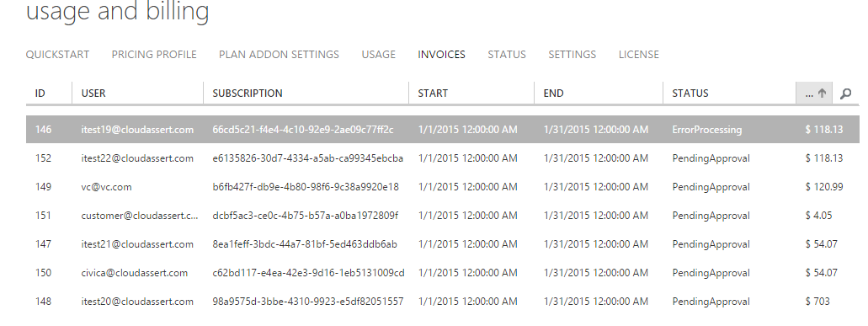This screenshot has height=326, width=868.
Task: Click user vc@vc.com
Action: click(106, 187)
